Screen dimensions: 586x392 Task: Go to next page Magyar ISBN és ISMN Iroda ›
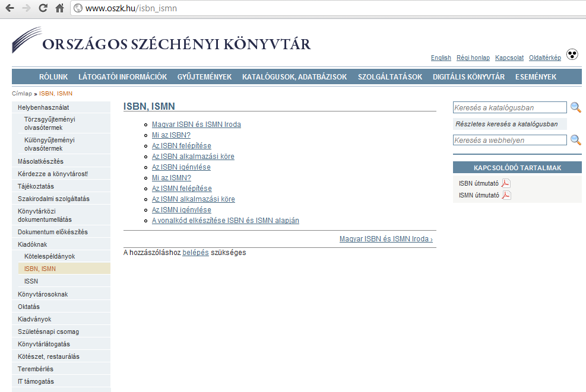(386, 239)
